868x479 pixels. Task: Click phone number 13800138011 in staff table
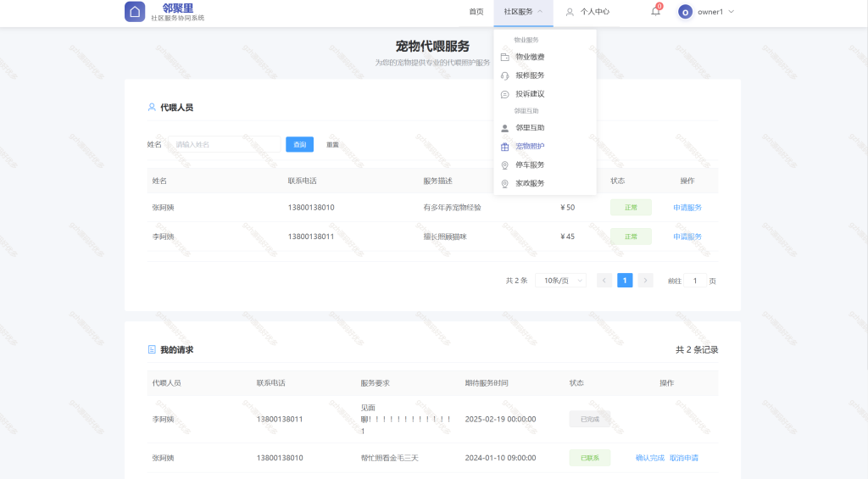(x=311, y=237)
